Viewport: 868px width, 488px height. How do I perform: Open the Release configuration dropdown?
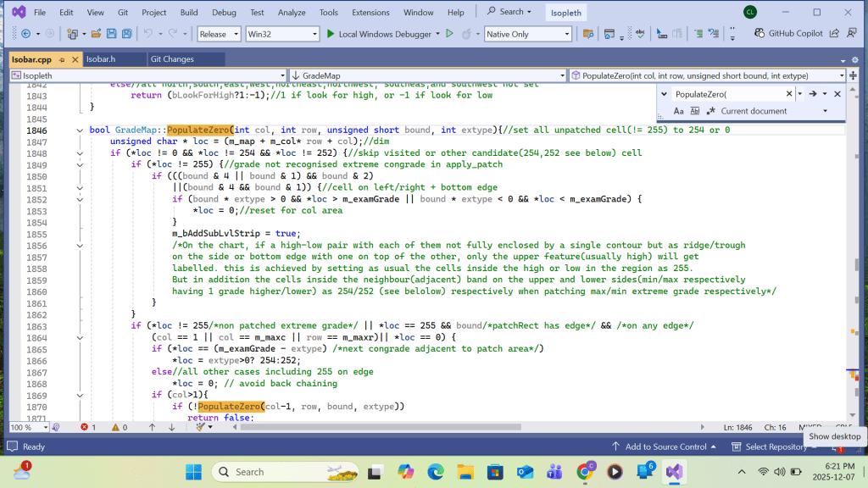[218, 34]
